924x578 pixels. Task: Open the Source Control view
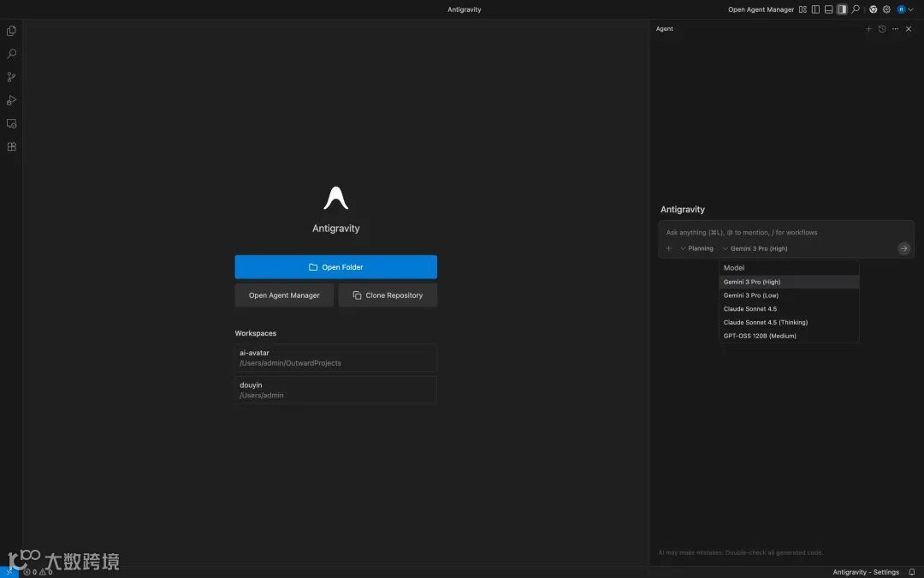(11, 77)
